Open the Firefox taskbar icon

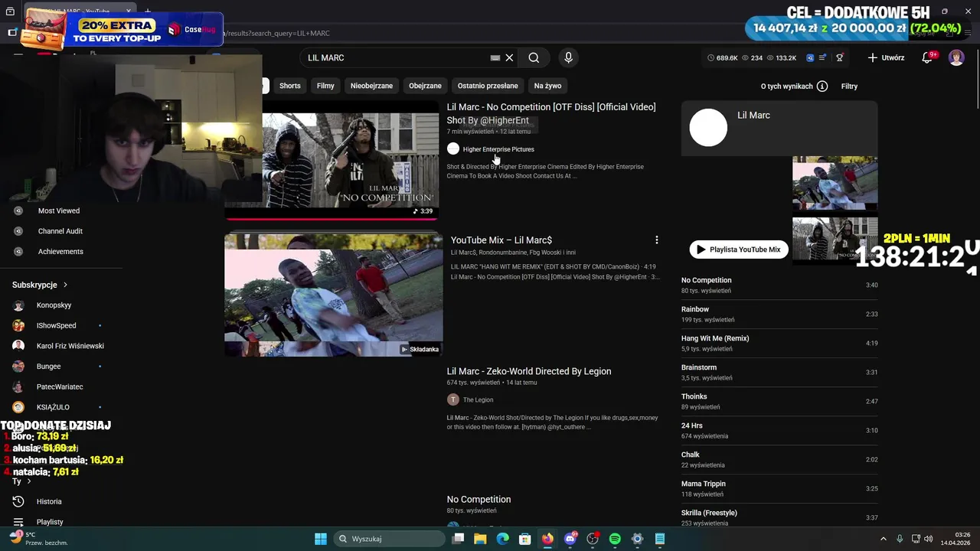tap(547, 539)
